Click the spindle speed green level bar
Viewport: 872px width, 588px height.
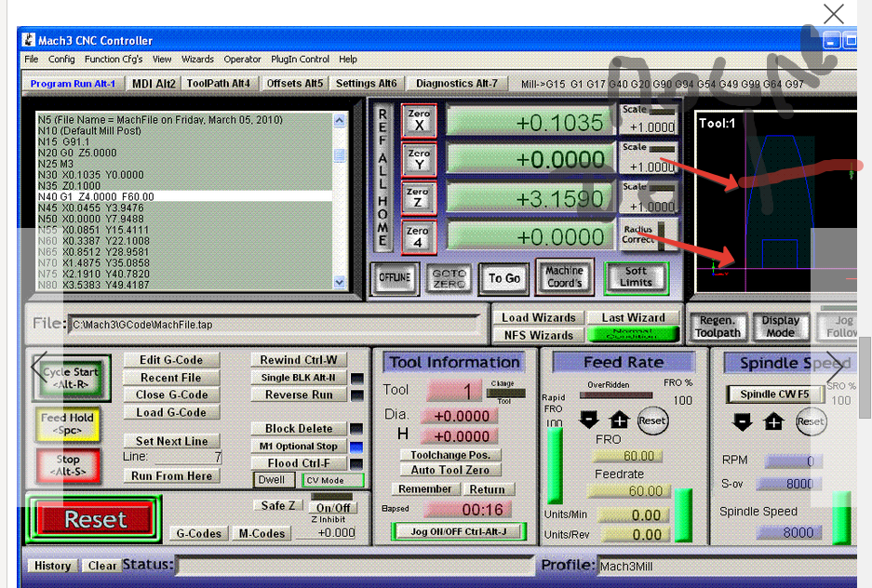click(842, 518)
